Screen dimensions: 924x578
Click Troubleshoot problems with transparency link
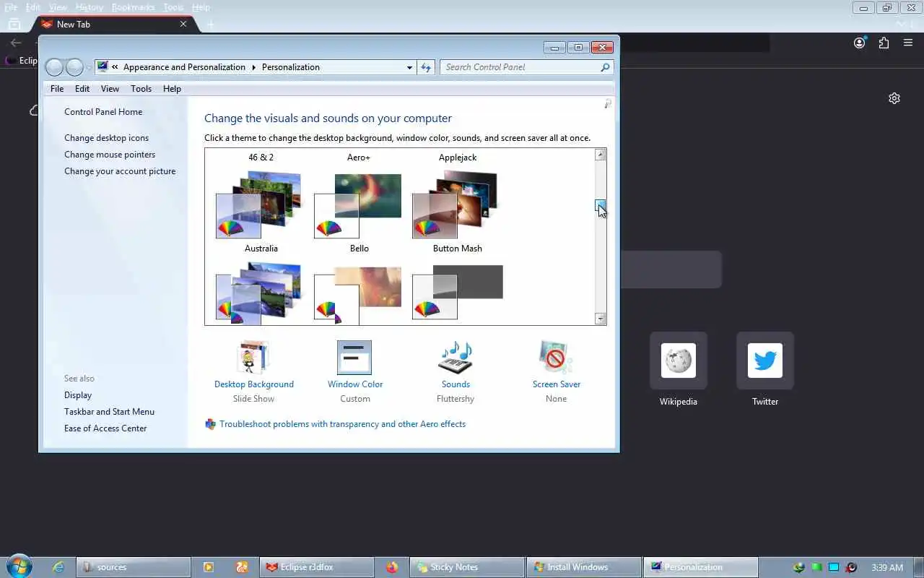pos(342,424)
